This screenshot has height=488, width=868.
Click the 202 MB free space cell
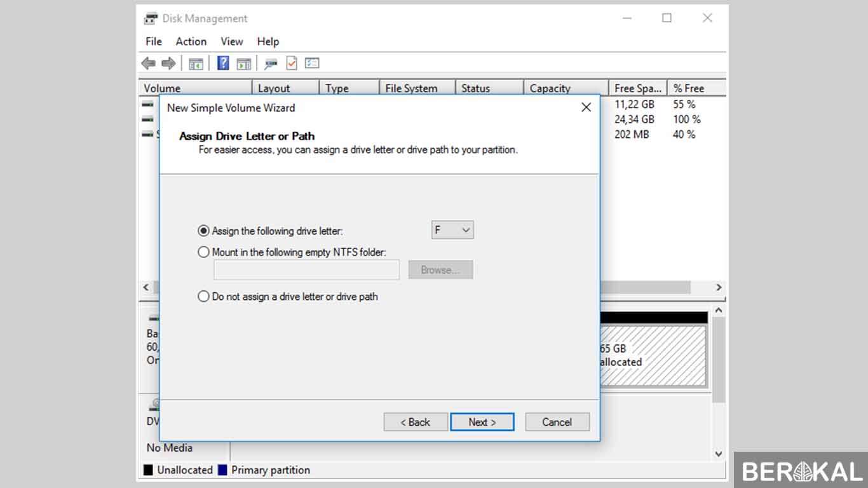point(632,134)
